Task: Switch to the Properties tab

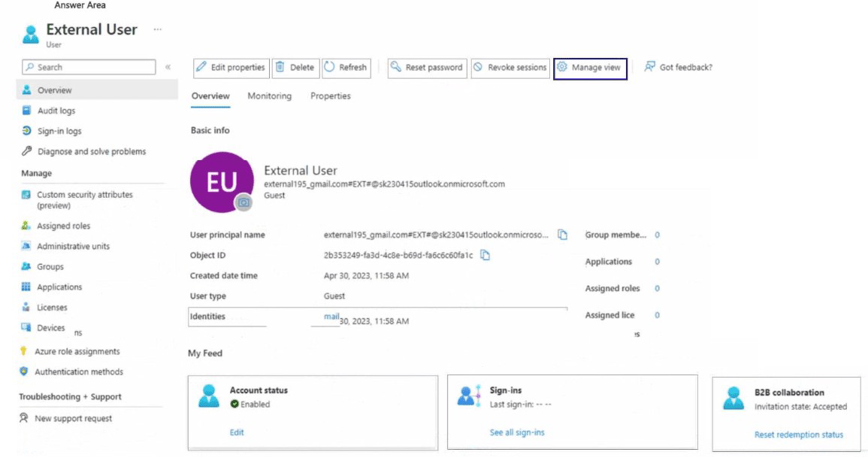Action: pyautogui.click(x=330, y=96)
